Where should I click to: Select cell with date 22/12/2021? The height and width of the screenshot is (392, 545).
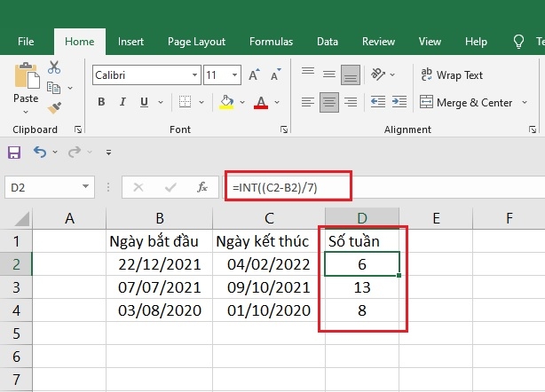tap(160, 264)
